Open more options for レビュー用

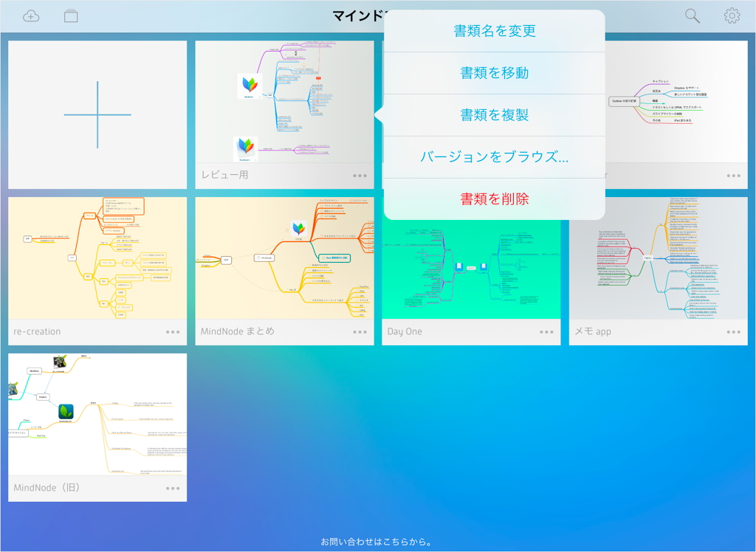360,176
